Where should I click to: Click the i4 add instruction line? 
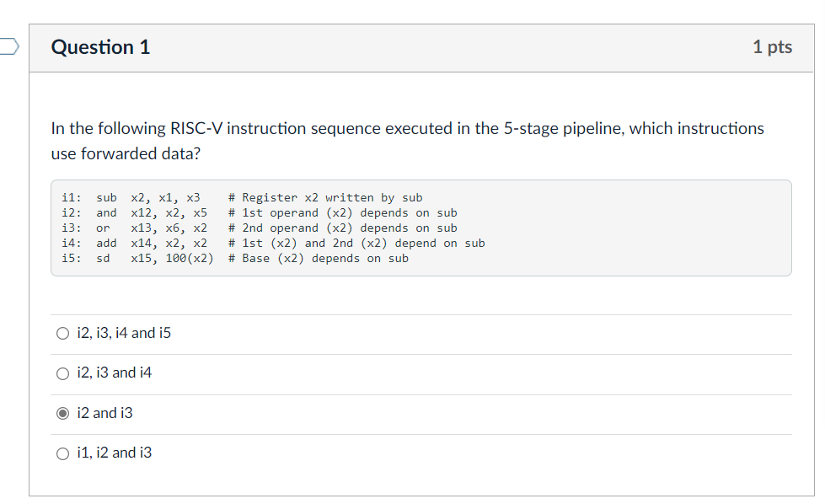(135, 244)
